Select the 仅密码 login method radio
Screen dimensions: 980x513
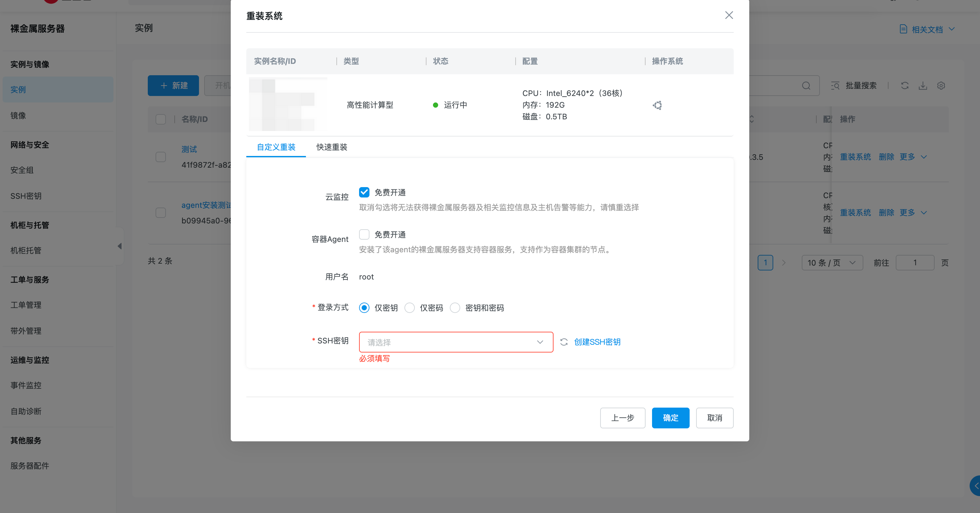tap(409, 307)
